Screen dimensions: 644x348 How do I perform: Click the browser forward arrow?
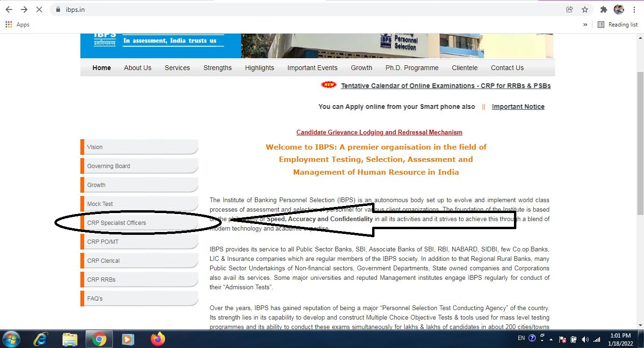[x=24, y=9]
